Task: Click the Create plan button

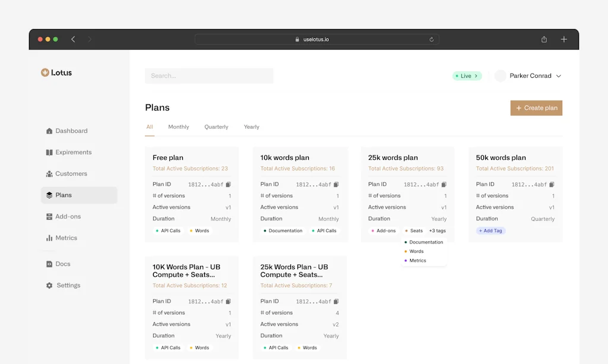Action: point(536,108)
